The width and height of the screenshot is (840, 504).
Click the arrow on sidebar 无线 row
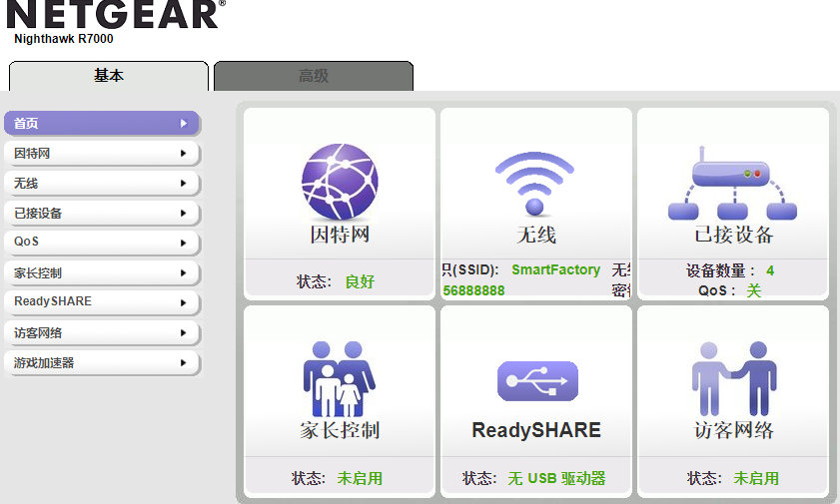184,184
